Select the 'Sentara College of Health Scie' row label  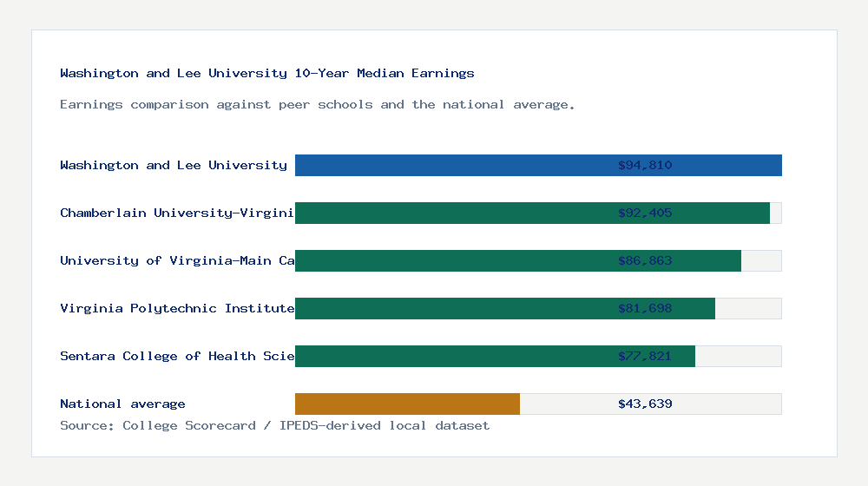(x=177, y=356)
